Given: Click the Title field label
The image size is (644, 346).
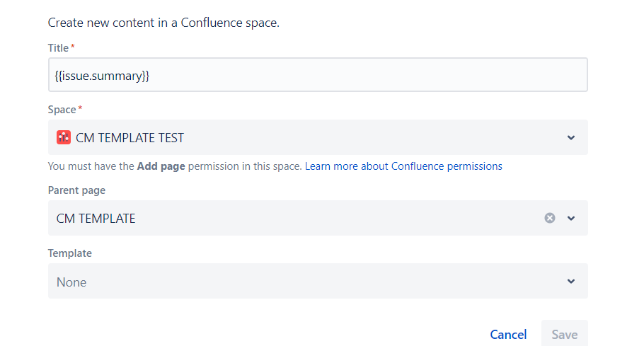Looking at the screenshot, I should (x=58, y=48).
